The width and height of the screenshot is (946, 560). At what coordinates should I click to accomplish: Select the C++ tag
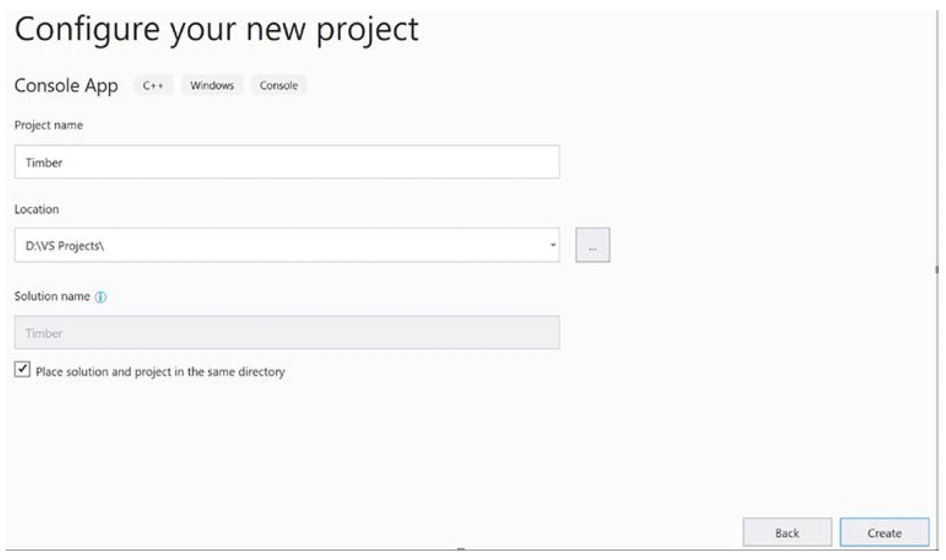tap(153, 85)
